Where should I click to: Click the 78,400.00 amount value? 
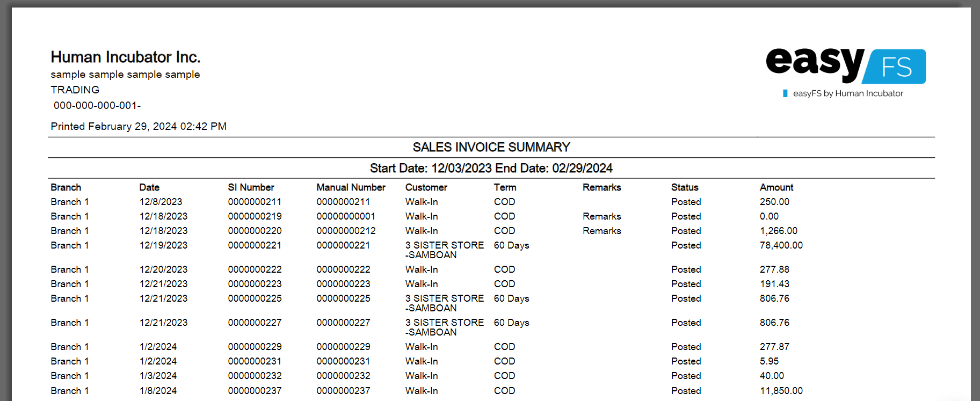(781, 245)
